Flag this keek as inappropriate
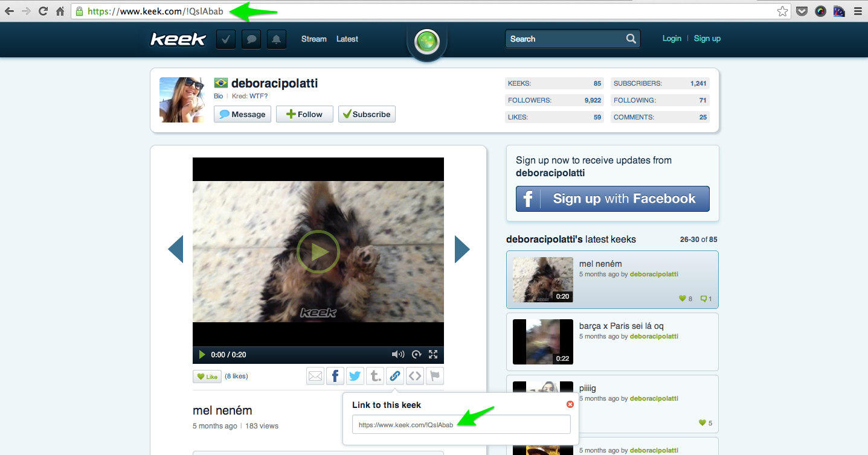The width and height of the screenshot is (868, 455). click(x=434, y=377)
